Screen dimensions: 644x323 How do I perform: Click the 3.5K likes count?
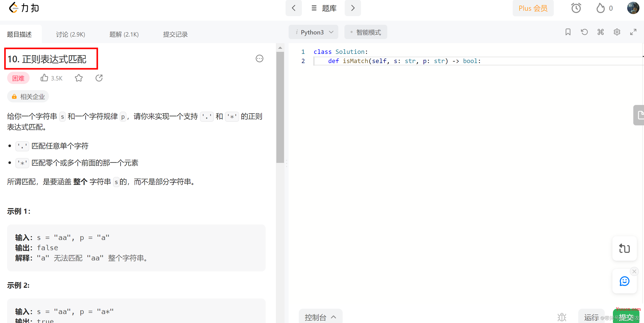[x=57, y=78]
